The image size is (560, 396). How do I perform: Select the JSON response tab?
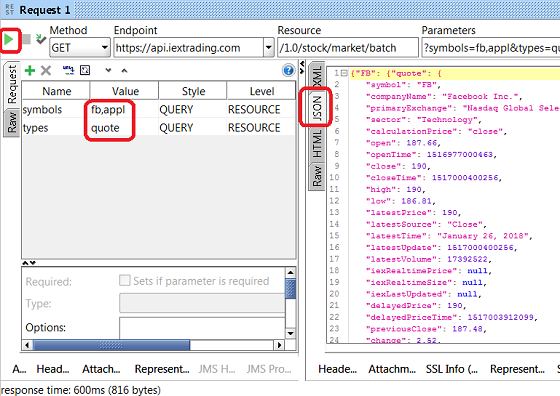tap(317, 107)
